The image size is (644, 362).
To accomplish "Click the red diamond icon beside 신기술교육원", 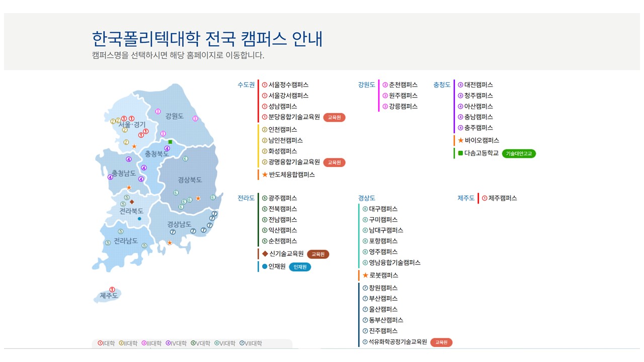I will (x=265, y=254).
